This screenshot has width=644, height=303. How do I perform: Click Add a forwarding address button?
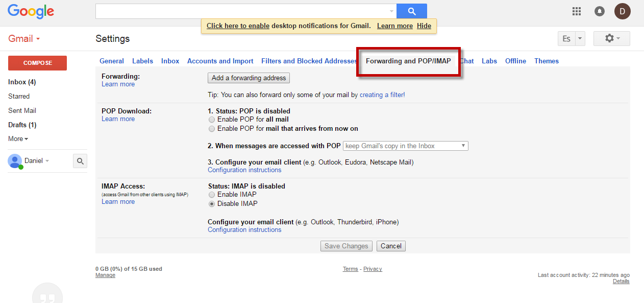click(x=249, y=78)
